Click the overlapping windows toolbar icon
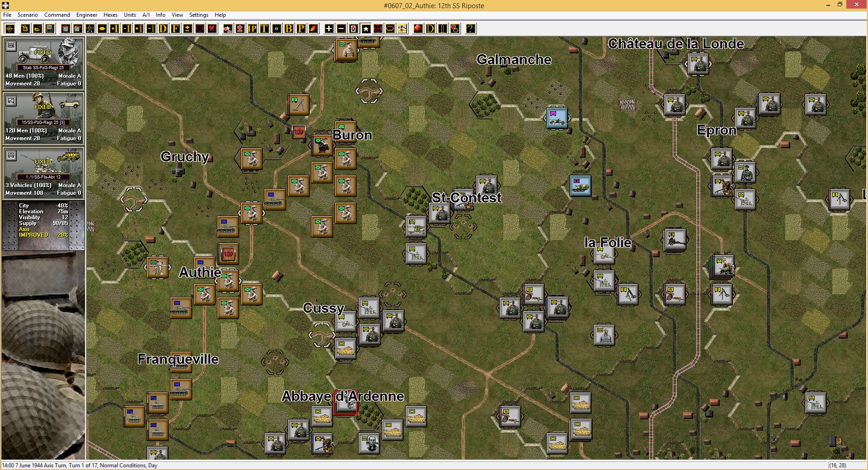The image size is (868, 470). coord(455,29)
